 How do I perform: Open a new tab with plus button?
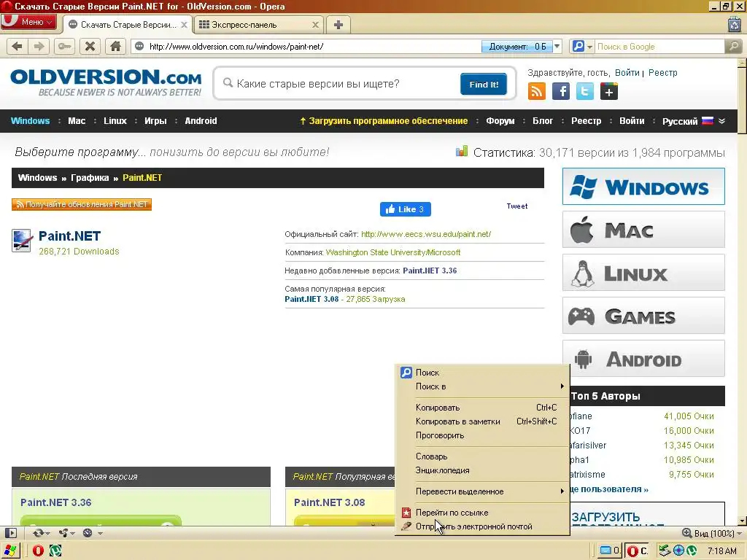338,25
